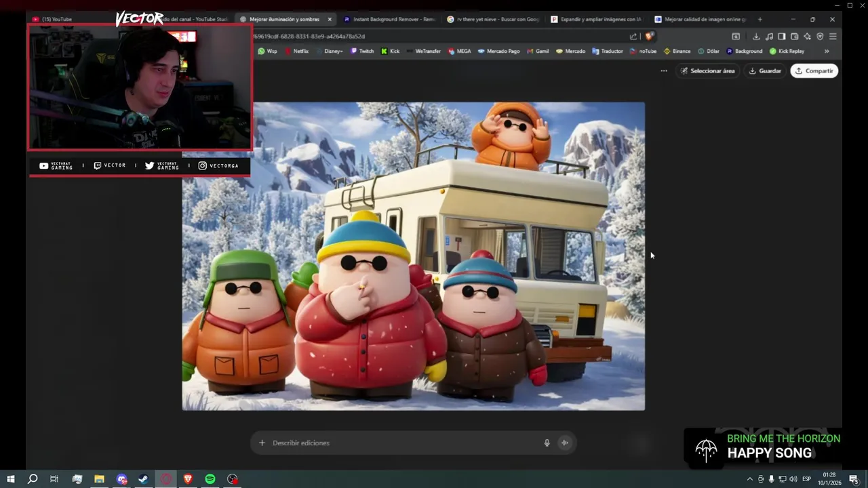Viewport: 868px width, 488px height.
Task: Open the taskbar clock and date
Action: click(829, 479)
